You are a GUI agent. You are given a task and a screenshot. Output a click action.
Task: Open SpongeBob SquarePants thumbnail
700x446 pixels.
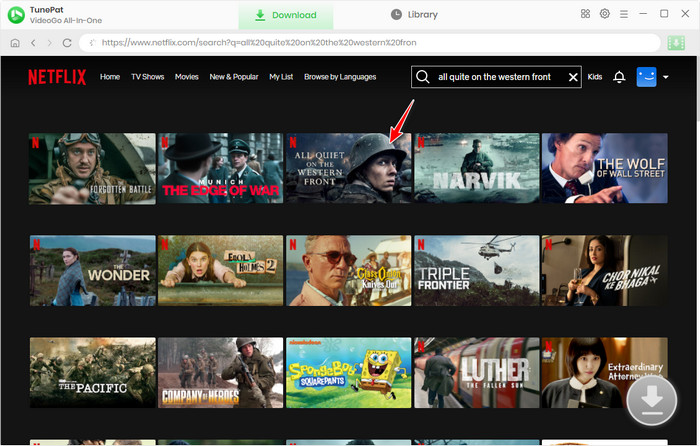(349, 373)
